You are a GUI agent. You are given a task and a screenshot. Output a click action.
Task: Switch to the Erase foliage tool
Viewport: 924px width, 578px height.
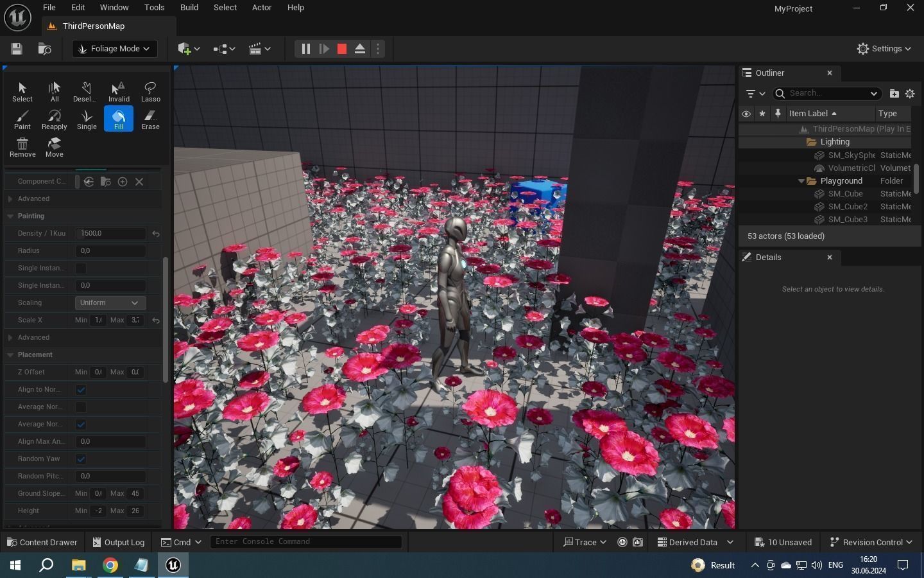[x=151, y=119]
